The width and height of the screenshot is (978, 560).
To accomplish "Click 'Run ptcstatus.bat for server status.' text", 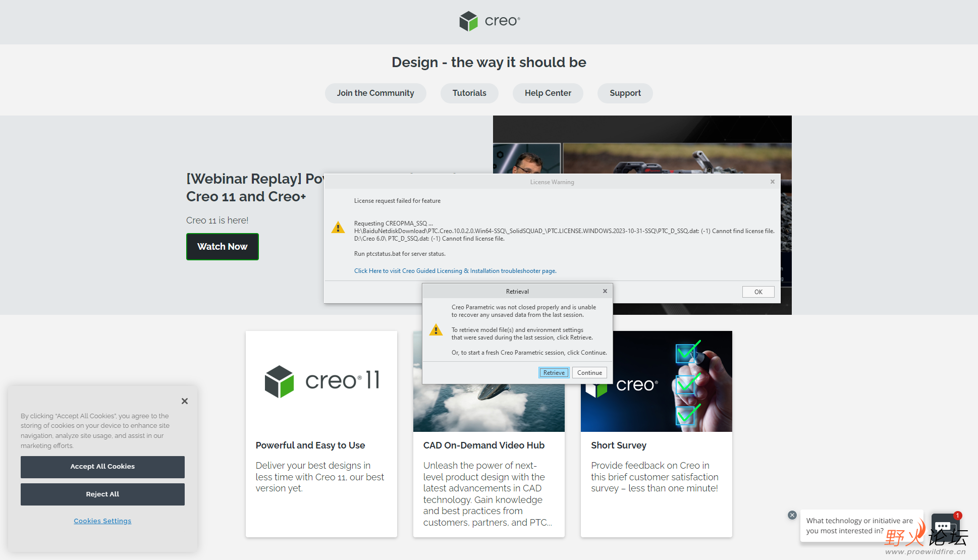I will (x=400, y=254).
